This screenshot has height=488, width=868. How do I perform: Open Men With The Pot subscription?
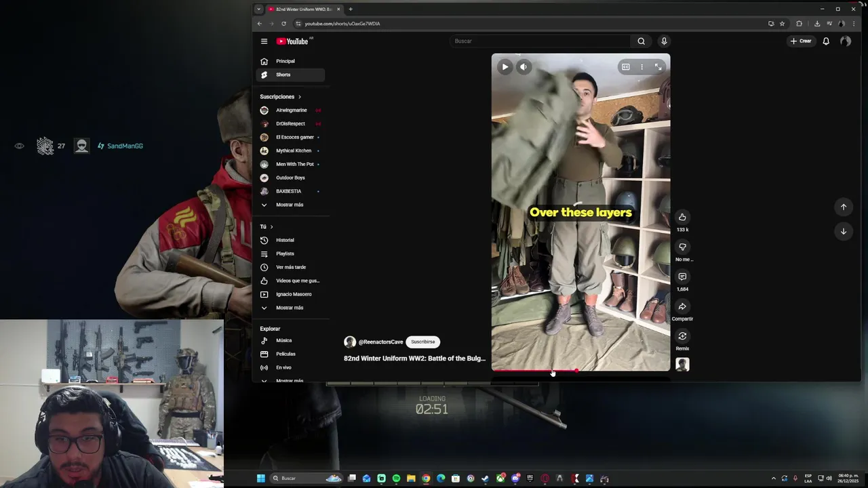291,164
